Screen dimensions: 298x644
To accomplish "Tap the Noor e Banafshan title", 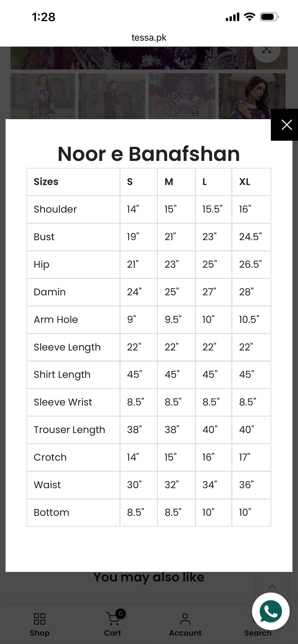I will [149, 154].
